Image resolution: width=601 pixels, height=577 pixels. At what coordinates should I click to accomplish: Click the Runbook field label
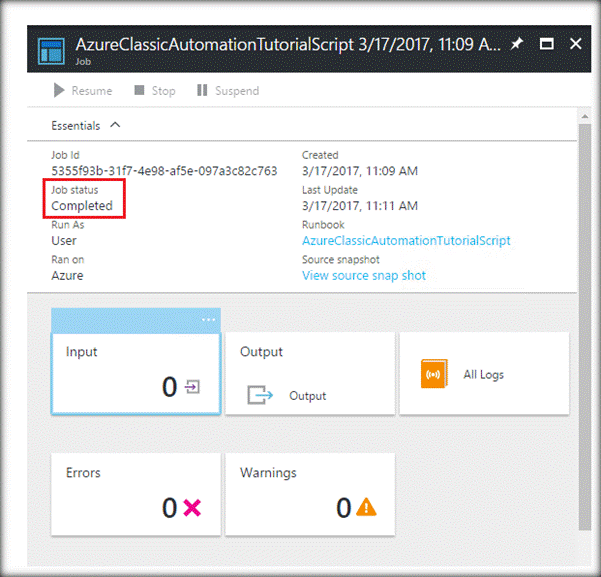tap(323, 225)
